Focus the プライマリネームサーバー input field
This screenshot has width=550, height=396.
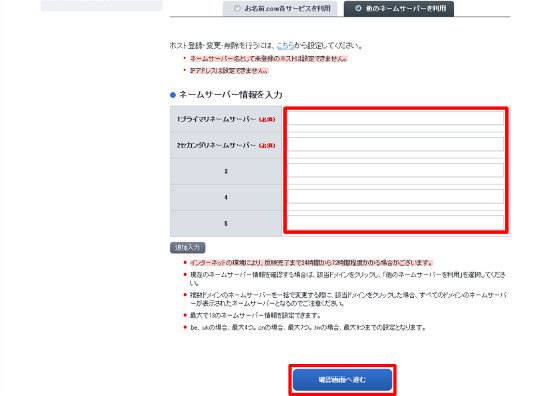[x=396, y=118]
